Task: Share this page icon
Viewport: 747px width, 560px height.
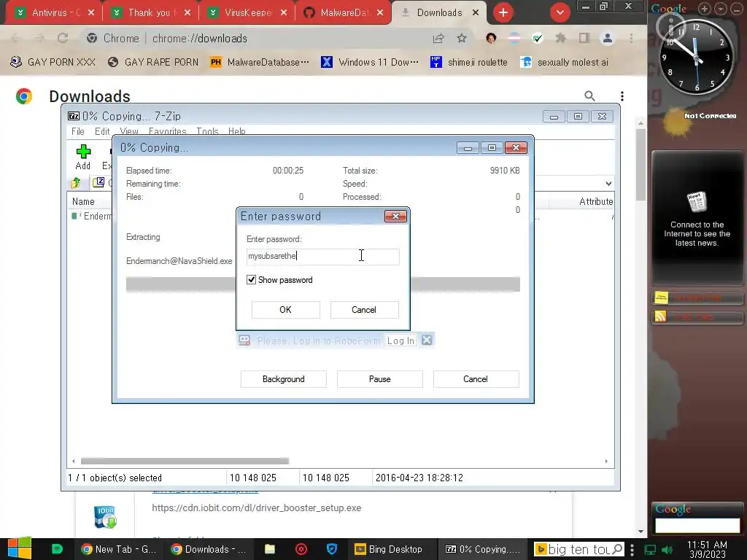Action: pyautogui.click(x=438, y=38)
